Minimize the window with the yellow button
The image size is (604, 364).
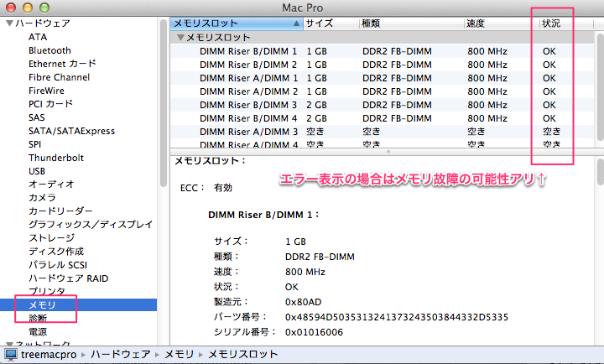point(28,8)
